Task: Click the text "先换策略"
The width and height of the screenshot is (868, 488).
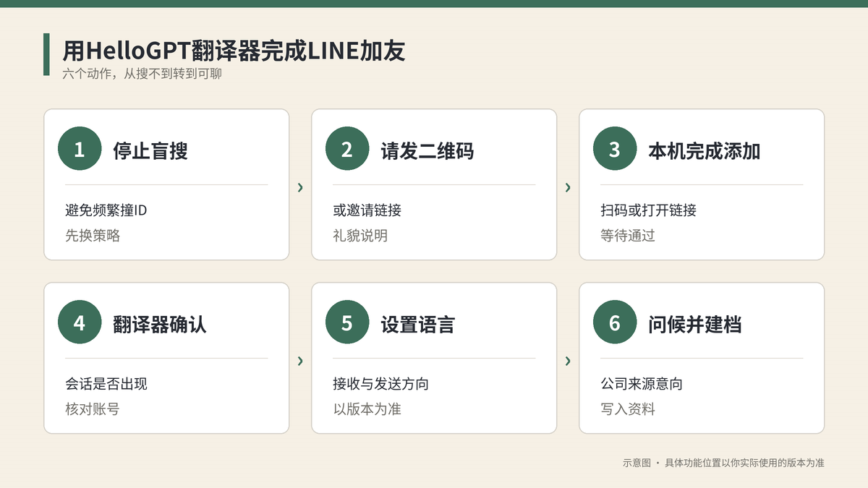Action: coord(93,235)
